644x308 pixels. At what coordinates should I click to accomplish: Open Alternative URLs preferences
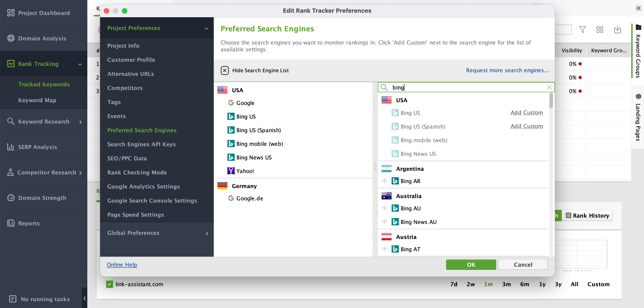click(x=131, y=74)
